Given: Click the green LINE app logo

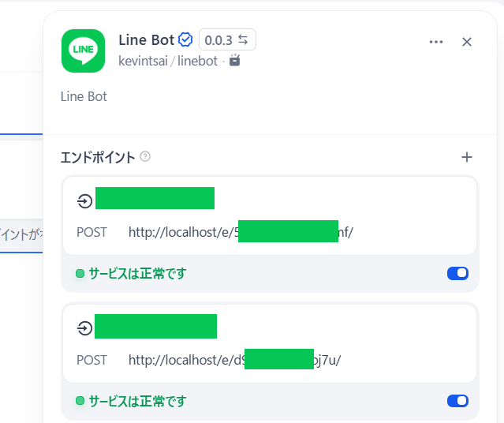Looking at the screenshot, I should click(83, 51).
